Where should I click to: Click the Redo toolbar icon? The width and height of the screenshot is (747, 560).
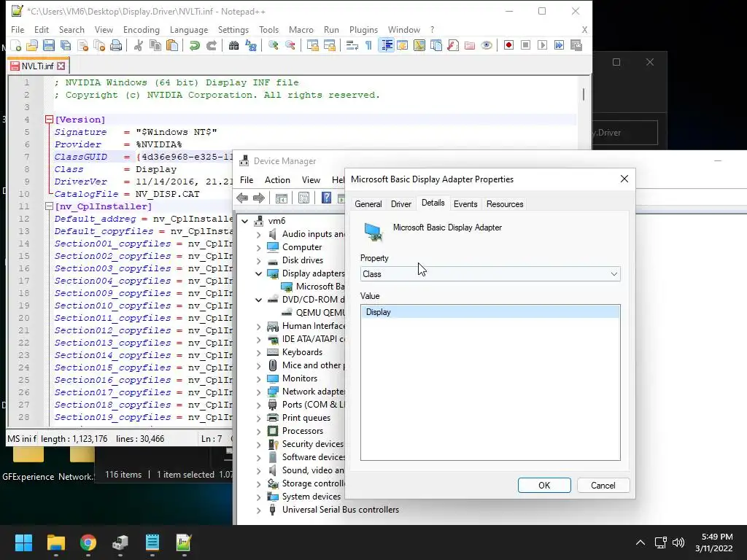211,45
